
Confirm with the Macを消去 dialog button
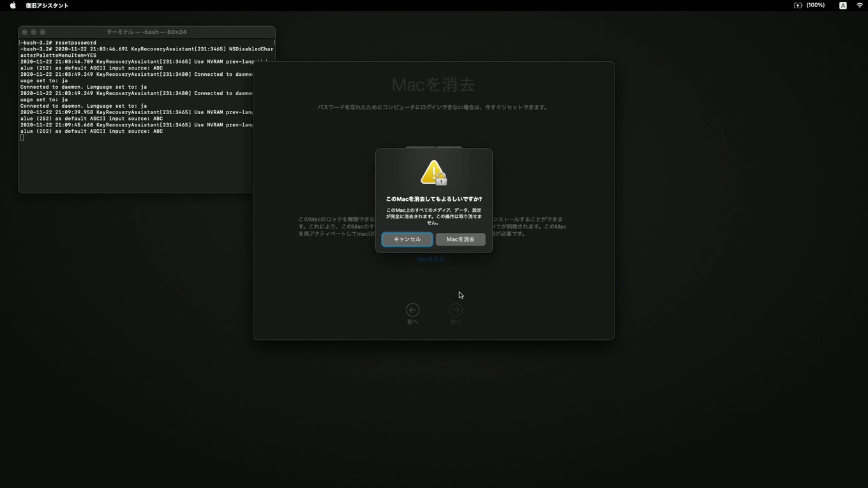[460, 239]
